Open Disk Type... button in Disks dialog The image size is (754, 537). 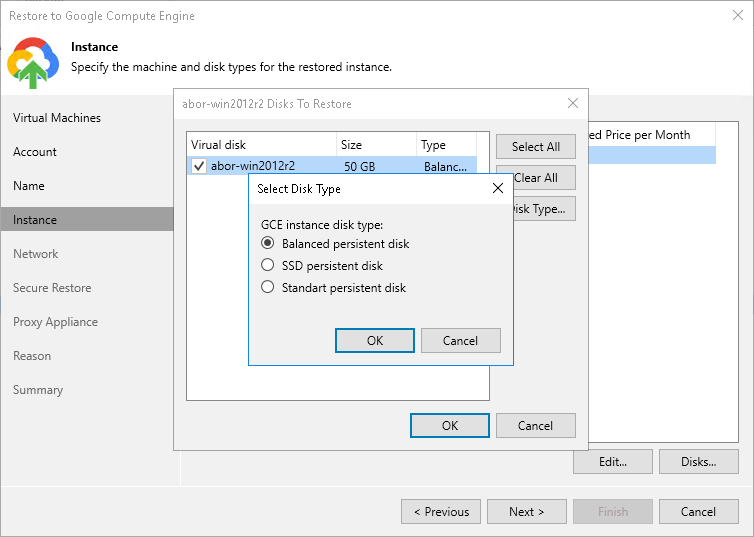tap(544, 209)
